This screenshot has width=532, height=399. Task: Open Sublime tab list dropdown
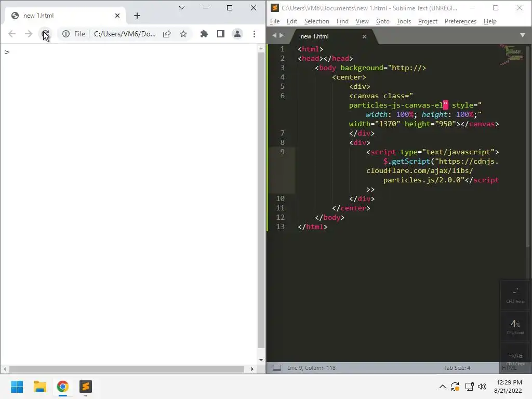tap(523, 35)
